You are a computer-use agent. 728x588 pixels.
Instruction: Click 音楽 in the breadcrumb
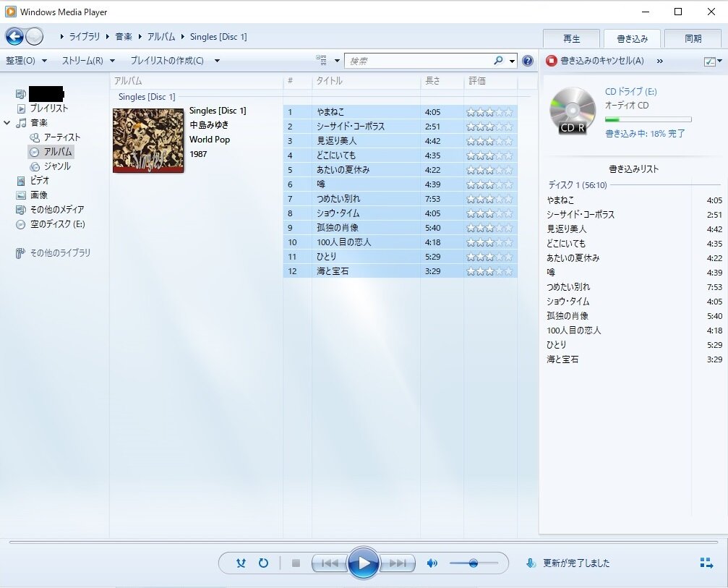pos(124,36)
